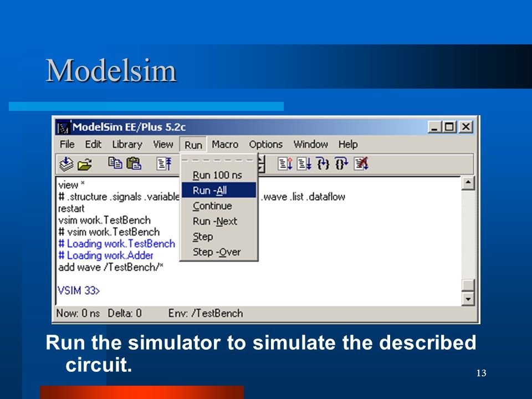
Task: Open the Macro menu
Action: [225, 145]
